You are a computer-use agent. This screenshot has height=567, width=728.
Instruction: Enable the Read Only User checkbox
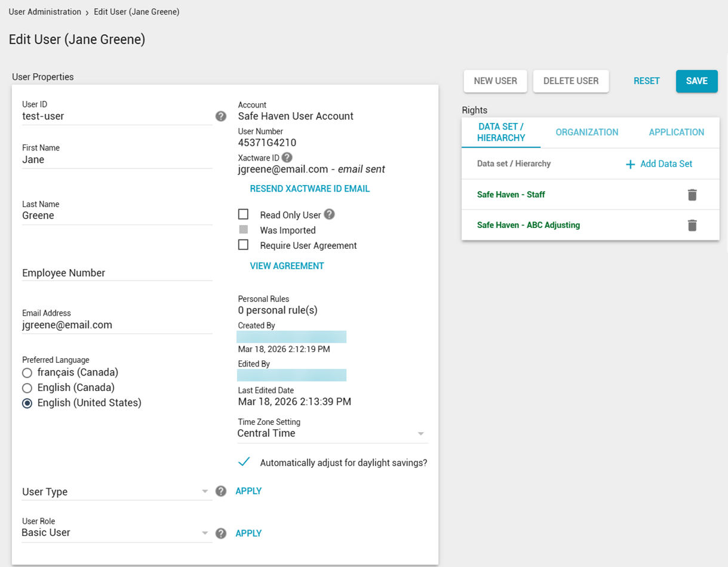[x=244, y=214]
